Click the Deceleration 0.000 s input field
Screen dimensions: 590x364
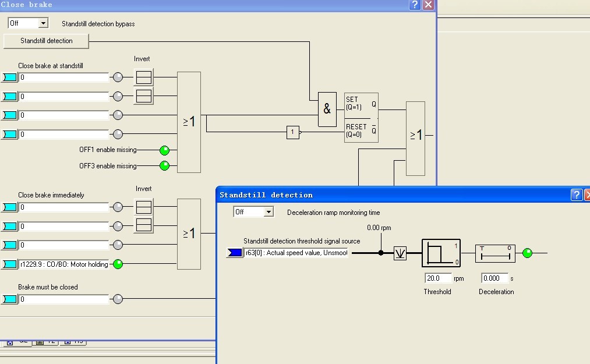pyautogui.click(x=495, y=278)
